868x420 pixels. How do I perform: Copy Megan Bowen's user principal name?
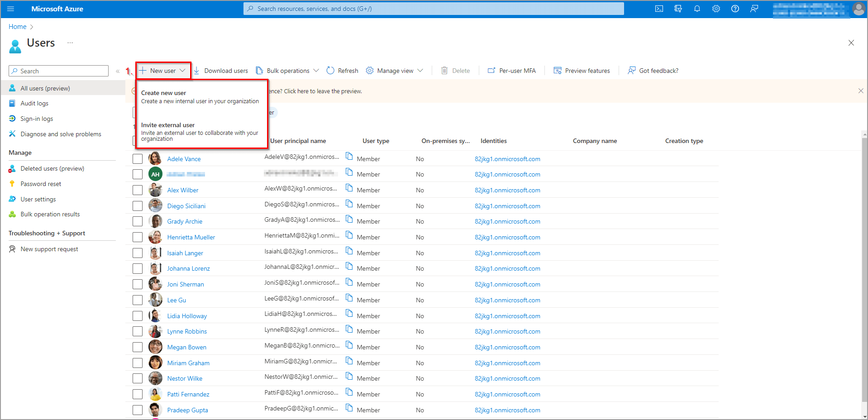[349, 344]
